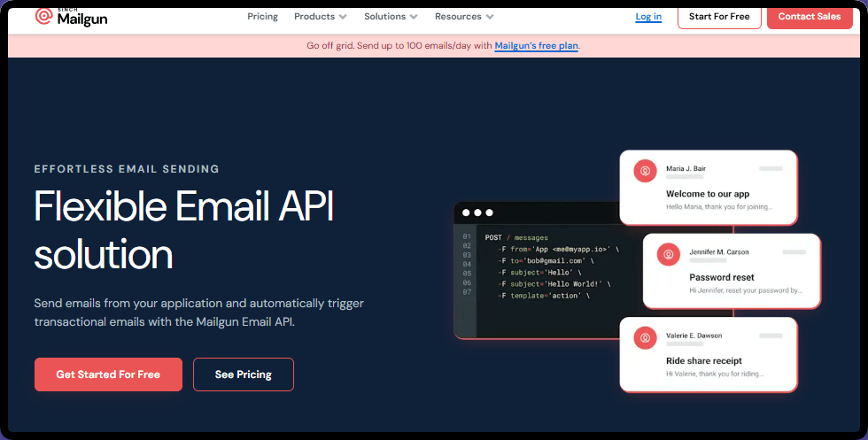Select the Ride share receipt email card

coord(709,355)
